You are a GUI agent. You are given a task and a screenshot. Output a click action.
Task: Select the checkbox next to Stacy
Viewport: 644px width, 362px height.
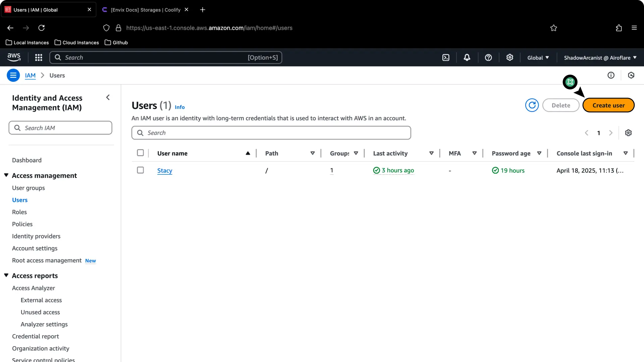click(140, 170)
